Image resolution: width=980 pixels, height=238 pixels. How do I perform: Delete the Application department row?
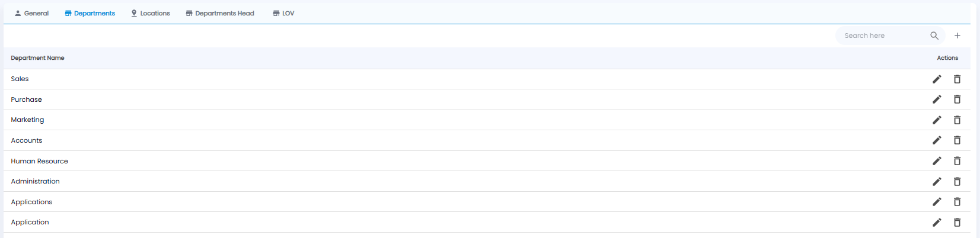[x=957, y=223]
